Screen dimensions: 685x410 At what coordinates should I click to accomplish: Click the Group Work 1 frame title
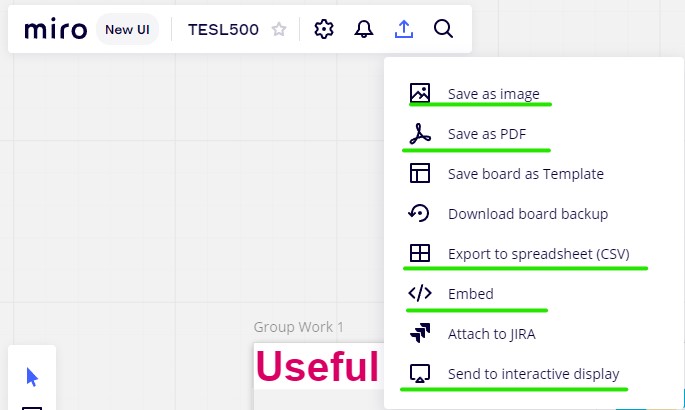pyautogui.click(x=298, y=327)
